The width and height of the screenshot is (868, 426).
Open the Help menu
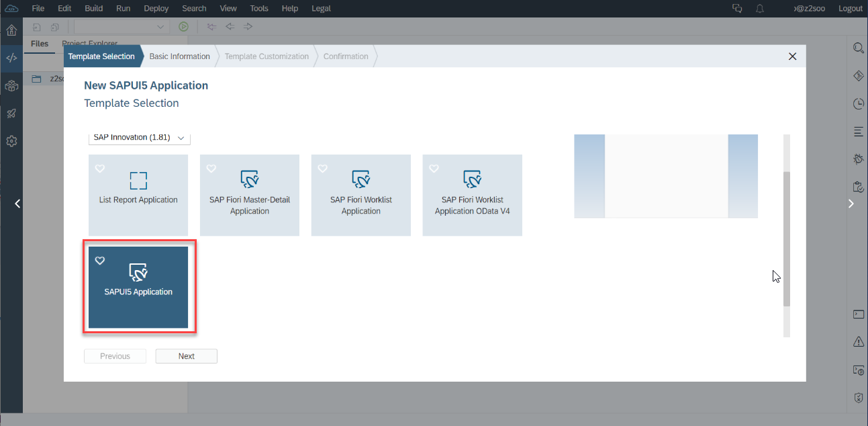[290, 9]
